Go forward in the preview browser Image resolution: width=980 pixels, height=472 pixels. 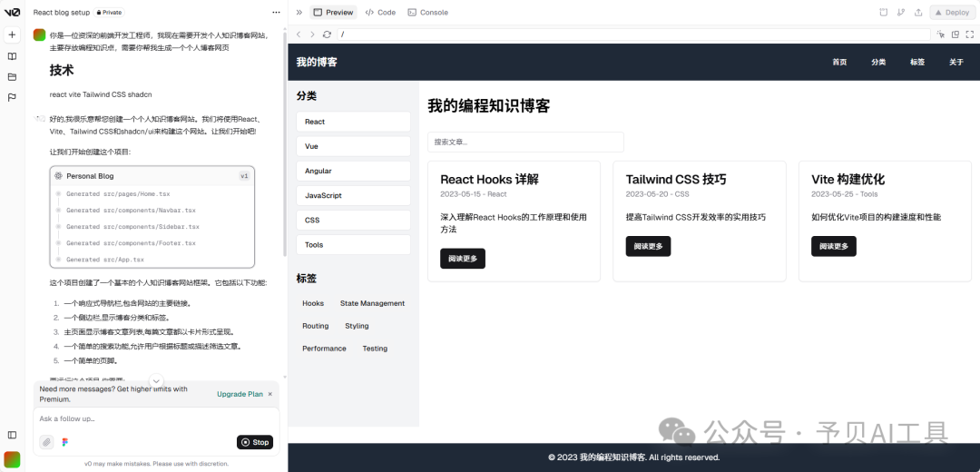click(312, 34)
